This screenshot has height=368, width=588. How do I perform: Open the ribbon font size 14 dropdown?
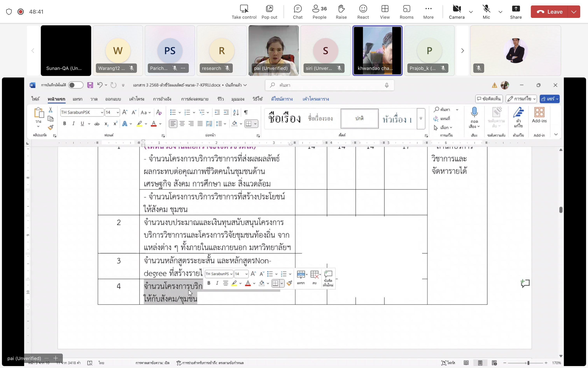[118, 112]
